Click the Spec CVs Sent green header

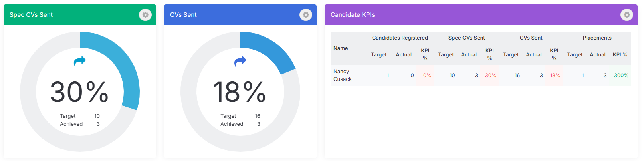(80, 15)
